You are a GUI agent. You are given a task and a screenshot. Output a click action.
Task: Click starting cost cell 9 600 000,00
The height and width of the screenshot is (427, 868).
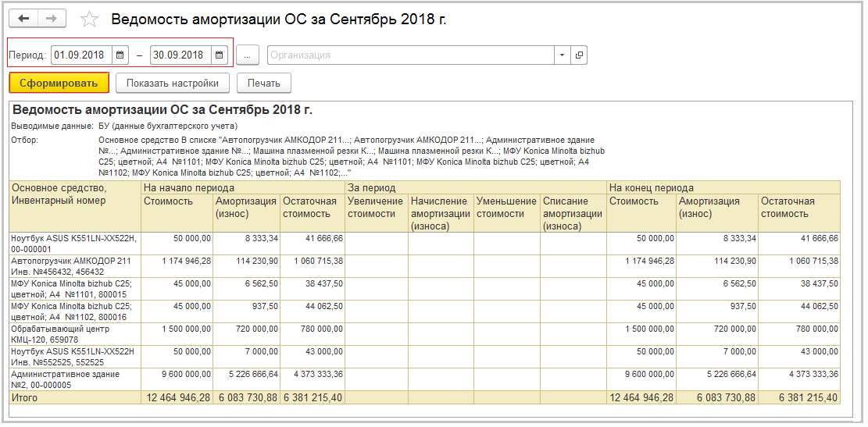click(x=177, y=379)
